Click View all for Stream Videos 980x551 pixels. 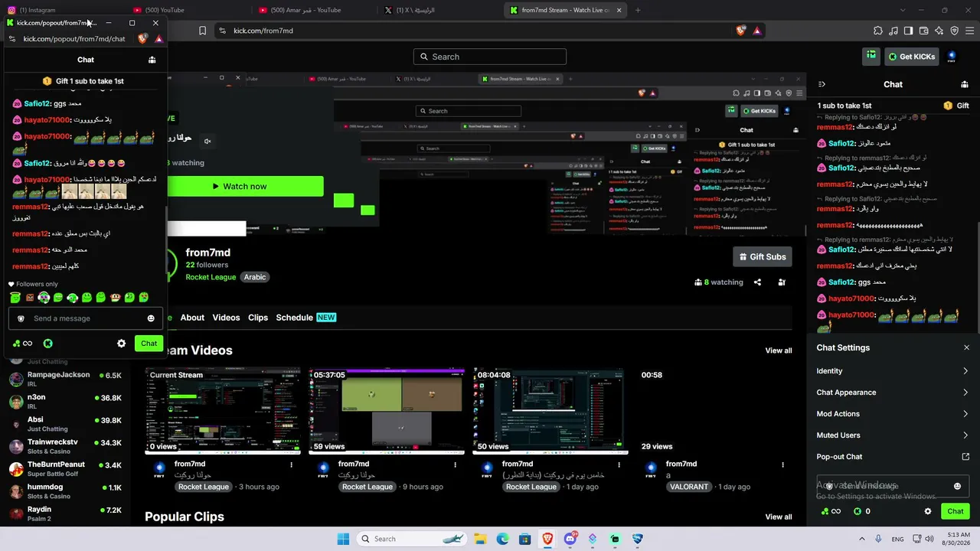(779, 350)
